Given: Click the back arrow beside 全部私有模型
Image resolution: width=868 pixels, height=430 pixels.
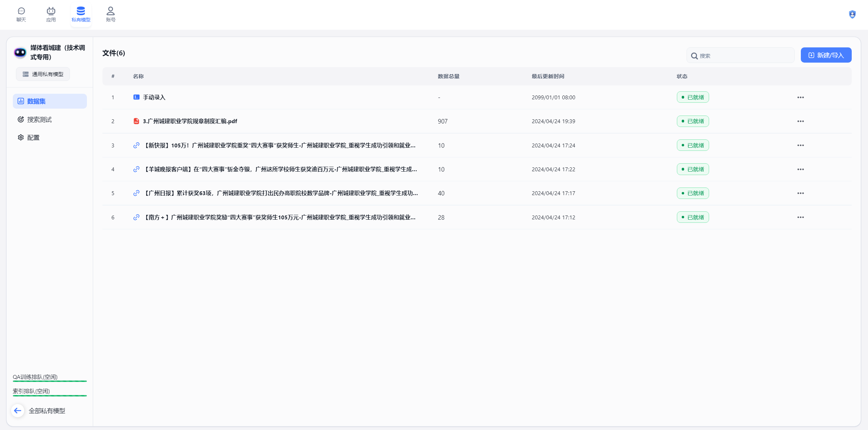Looking at the screenshot, I should pyautogui.click(x=18, y=411).
